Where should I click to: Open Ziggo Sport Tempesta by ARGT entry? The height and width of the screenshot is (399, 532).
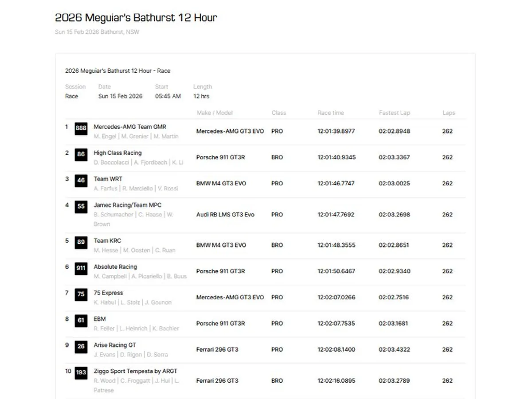tap(135, 371)
